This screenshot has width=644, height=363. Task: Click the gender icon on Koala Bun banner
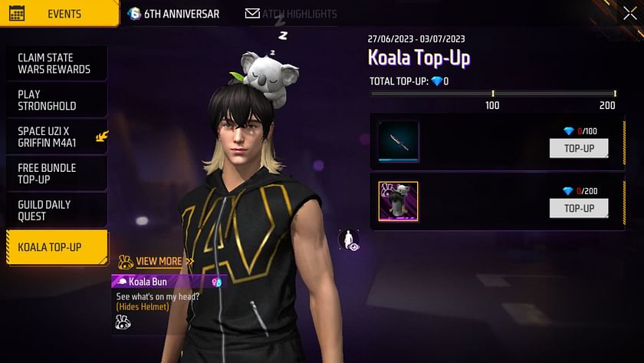click(216, 282)
